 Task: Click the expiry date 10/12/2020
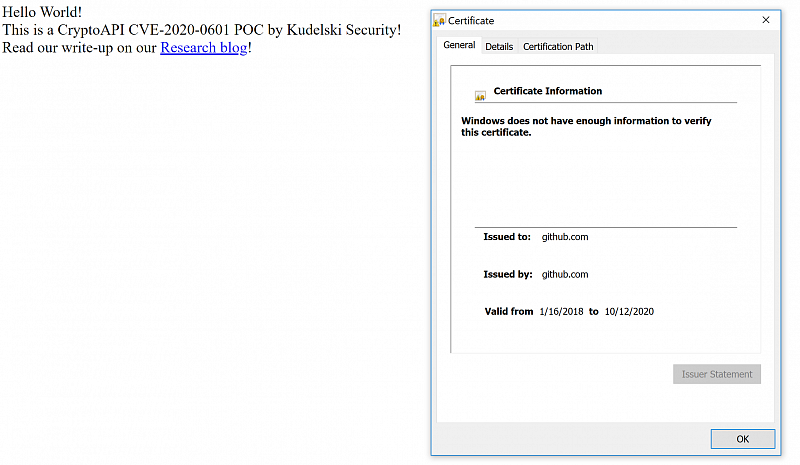pos(629,311)
